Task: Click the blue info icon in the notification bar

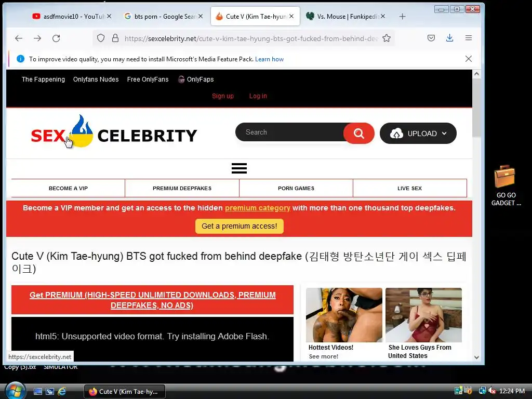Action: click(20, 59)
